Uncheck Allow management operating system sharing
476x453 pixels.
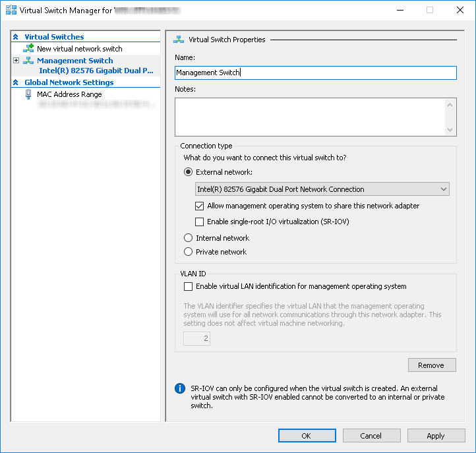pos(200,206)
